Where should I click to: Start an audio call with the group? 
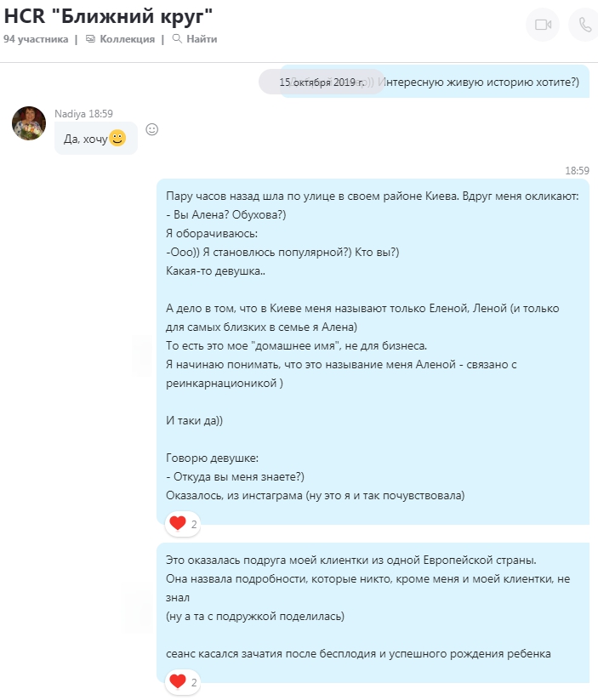[584, 25]
